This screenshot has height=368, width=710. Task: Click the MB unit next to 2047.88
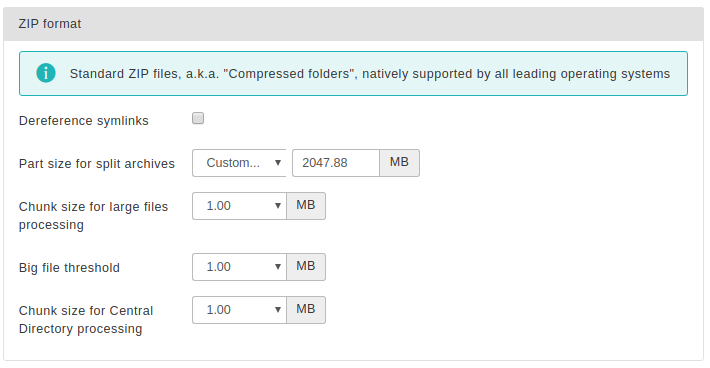pyautogui.click(x=399, y=163)
